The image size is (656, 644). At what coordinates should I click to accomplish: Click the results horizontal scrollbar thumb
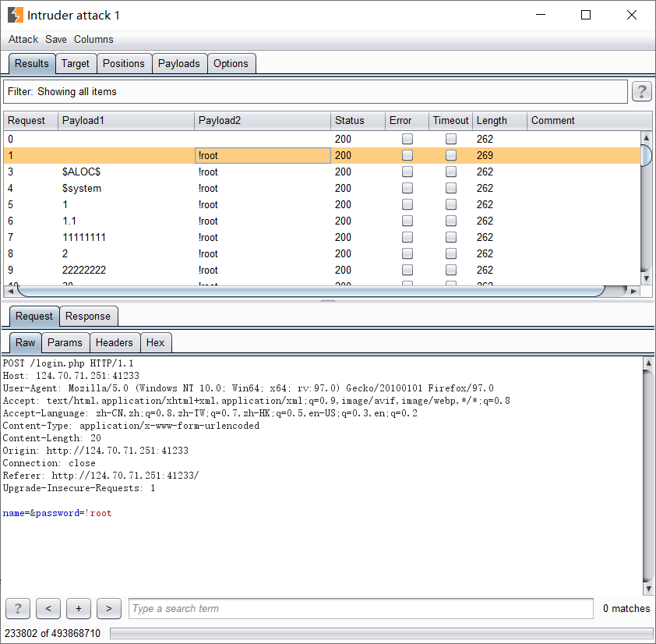click(x=312, y=291)
